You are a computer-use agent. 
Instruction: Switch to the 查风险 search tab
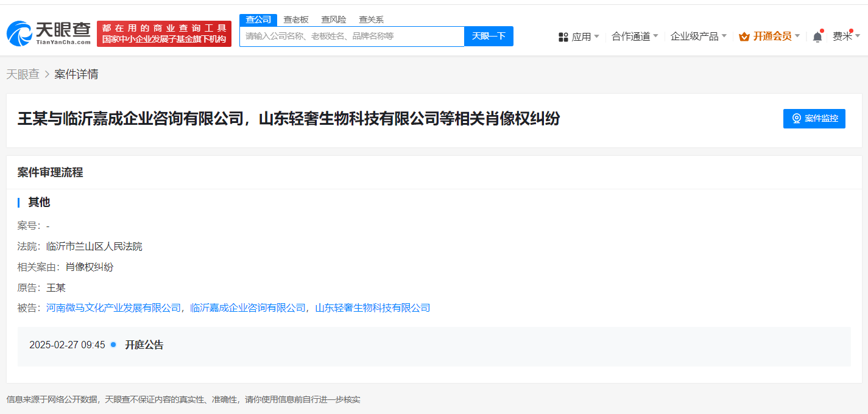(x=334, y=19)
